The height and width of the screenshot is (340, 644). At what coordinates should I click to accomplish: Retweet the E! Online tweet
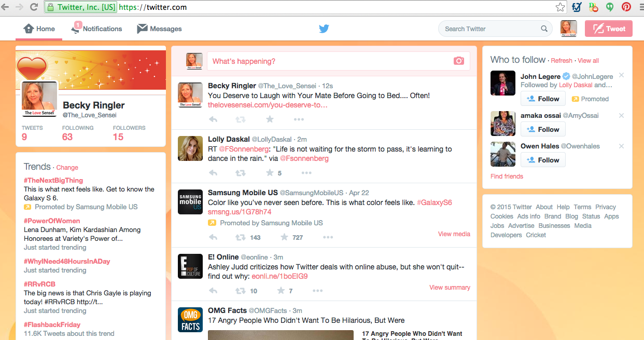(x=241, y=291)
